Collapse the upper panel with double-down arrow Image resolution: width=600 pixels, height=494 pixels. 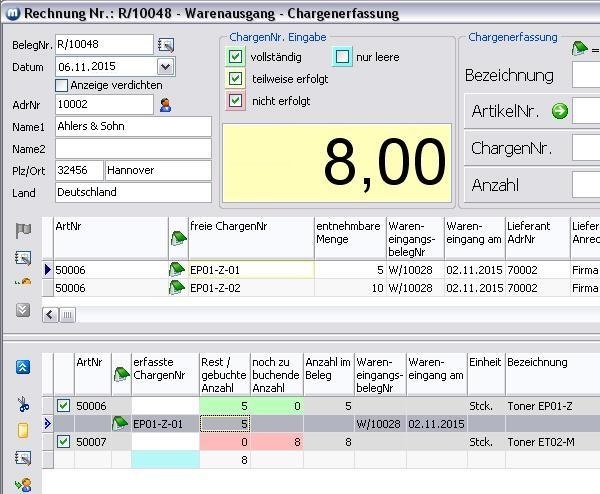click(x=22, y=309)
